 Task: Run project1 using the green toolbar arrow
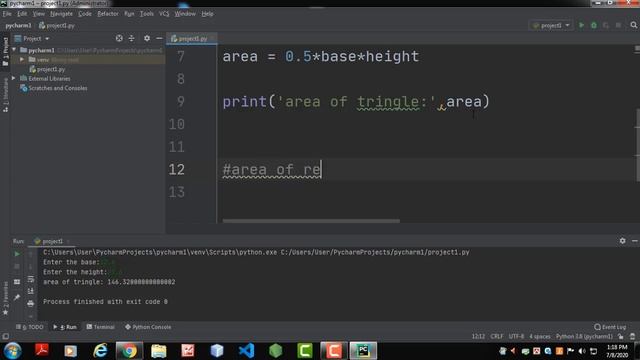(x=582, y=25)
